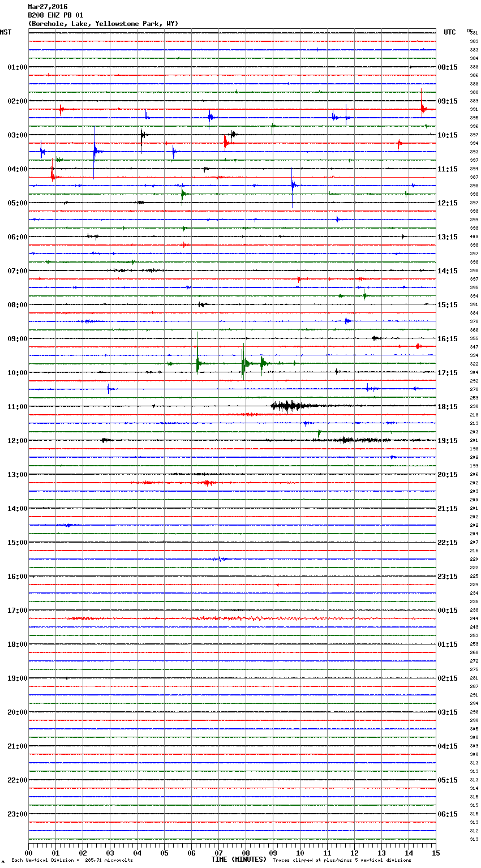Click the 00:15 UTC time label

tap(448, 611)
